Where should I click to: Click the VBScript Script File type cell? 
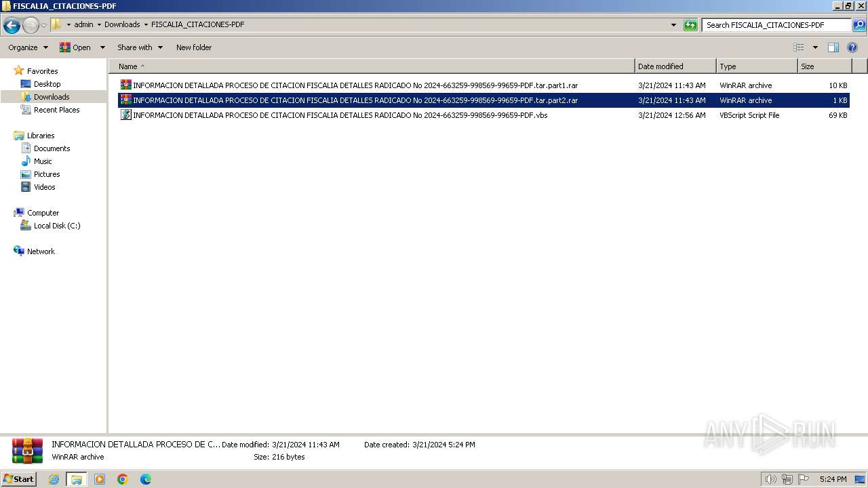(749, 115)
